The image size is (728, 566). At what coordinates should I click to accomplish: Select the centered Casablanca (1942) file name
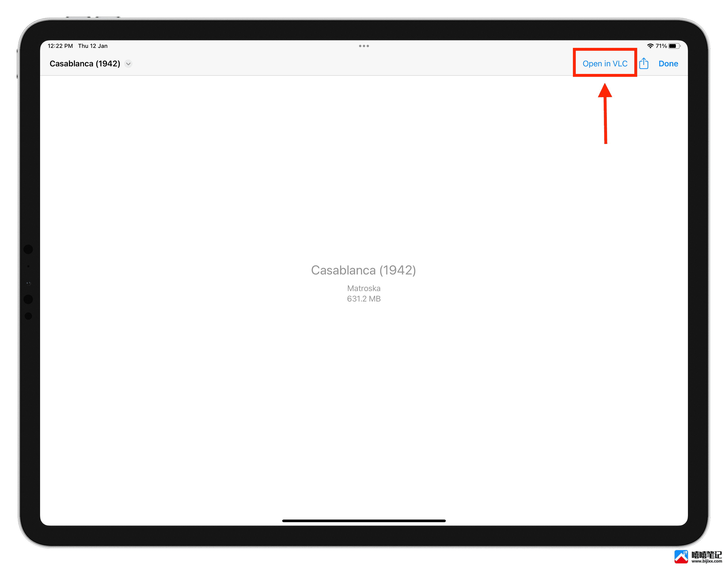[363, 270]
